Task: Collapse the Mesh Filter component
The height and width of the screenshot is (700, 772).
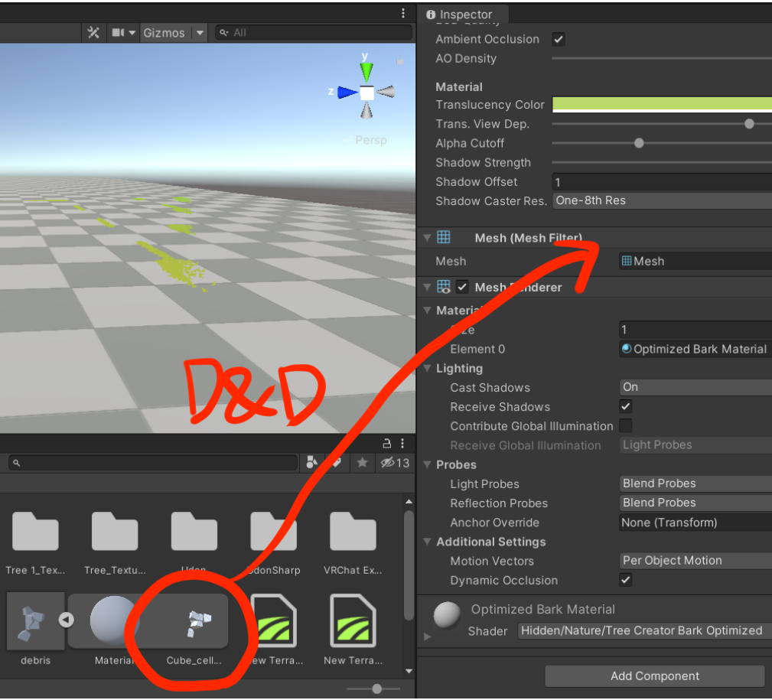Action: coord(428,238)
